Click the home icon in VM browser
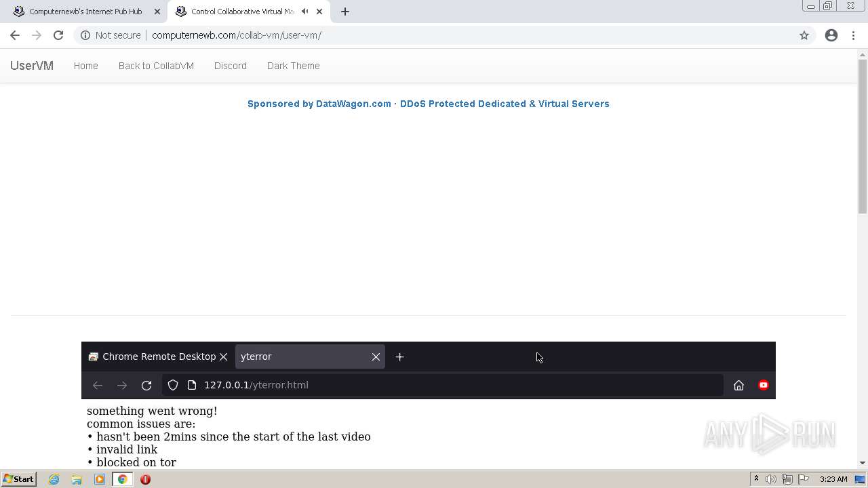The height and width of the screenshot is (488, 868). (739, 385)
